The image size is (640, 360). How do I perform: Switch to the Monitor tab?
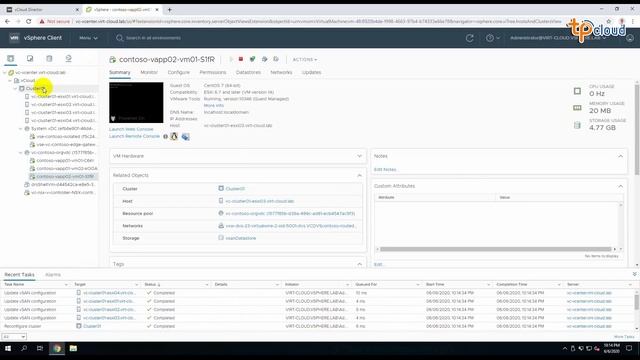click(x=149, y=72)
